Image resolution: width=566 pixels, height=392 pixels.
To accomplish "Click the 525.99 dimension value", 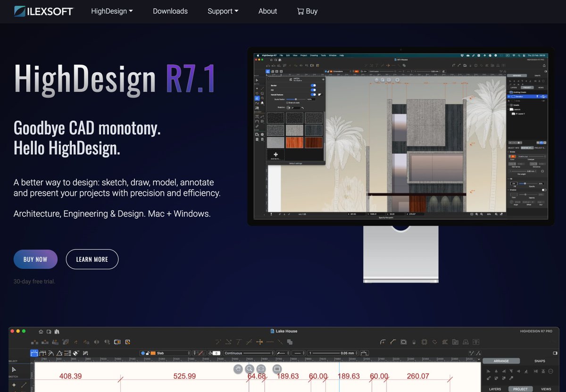I will pyautogui.click(x=184, y=376).
